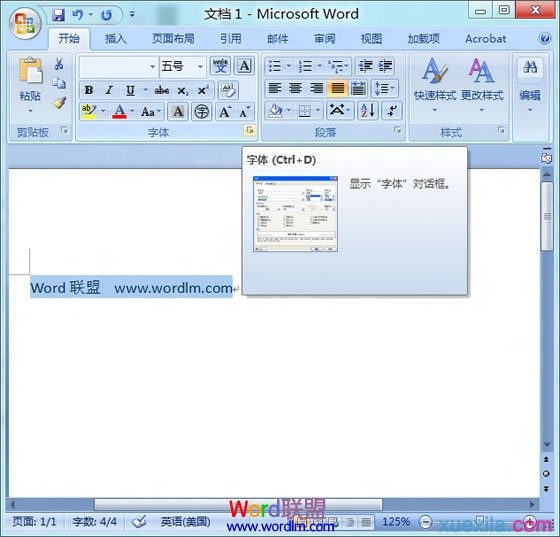Switch to the 页面布局 ribbon tab
The image size is (560, 537).
[173, 39]
